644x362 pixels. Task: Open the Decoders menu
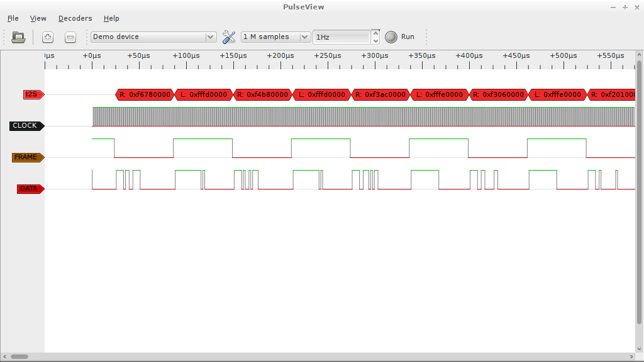(75, 18)
